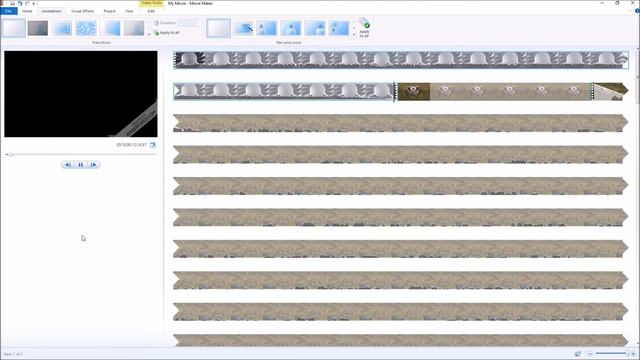This screenshot has width=640, height=360.
Task: Switch to the Home ribbon tab
Action: click(27, 11)
